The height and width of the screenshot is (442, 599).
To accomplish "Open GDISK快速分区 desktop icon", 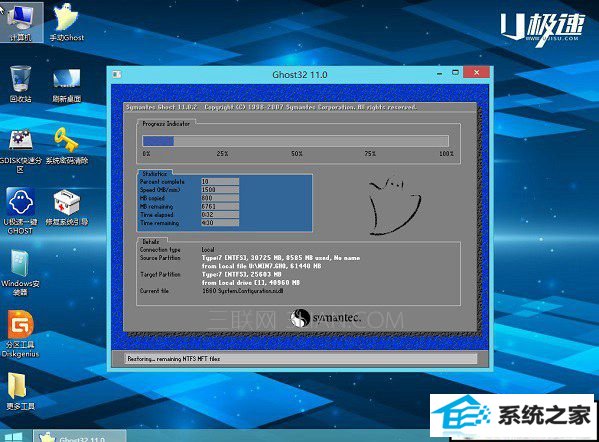I will pos(20,151).
